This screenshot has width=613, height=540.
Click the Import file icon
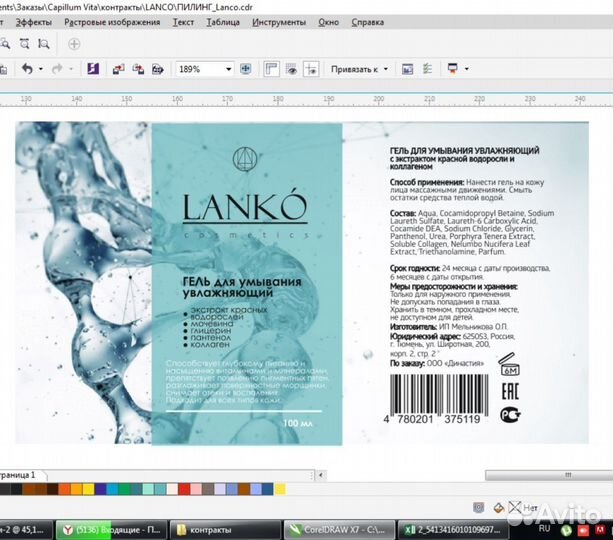(x=119, y=69)
